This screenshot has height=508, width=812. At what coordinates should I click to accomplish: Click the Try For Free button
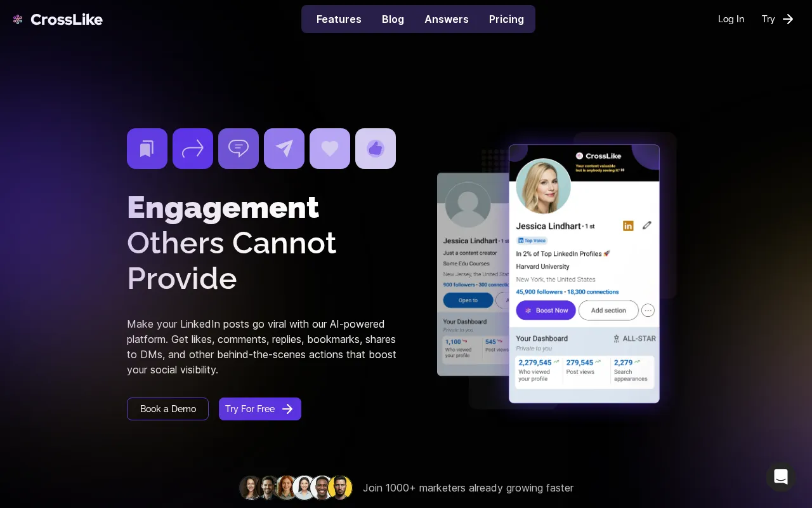[260, 409]
